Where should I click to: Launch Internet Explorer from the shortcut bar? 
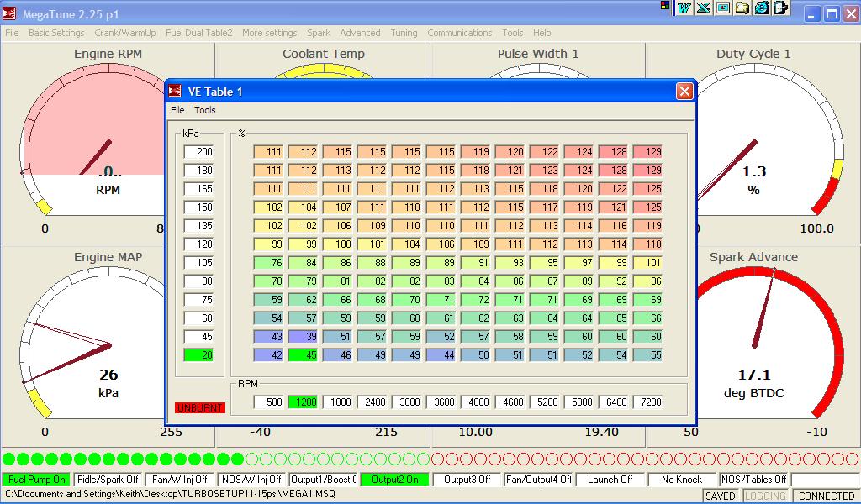[761, 8]
